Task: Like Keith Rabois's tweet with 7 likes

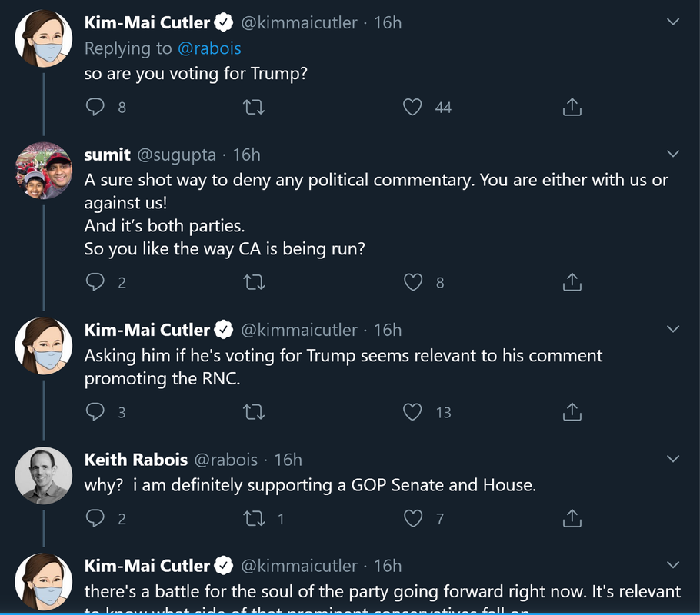Action: 413,519
